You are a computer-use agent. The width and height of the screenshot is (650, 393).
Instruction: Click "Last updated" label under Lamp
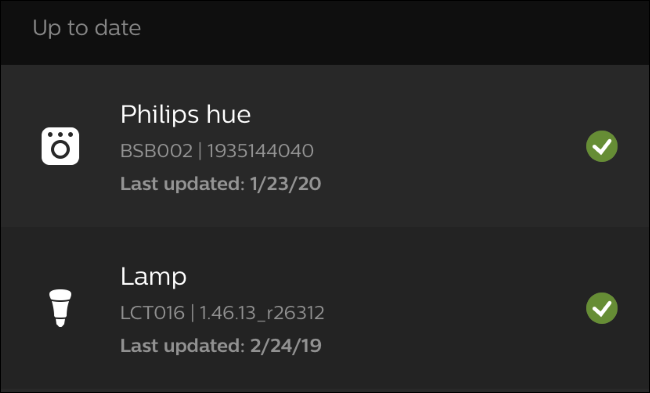click(x=182, y=346)
